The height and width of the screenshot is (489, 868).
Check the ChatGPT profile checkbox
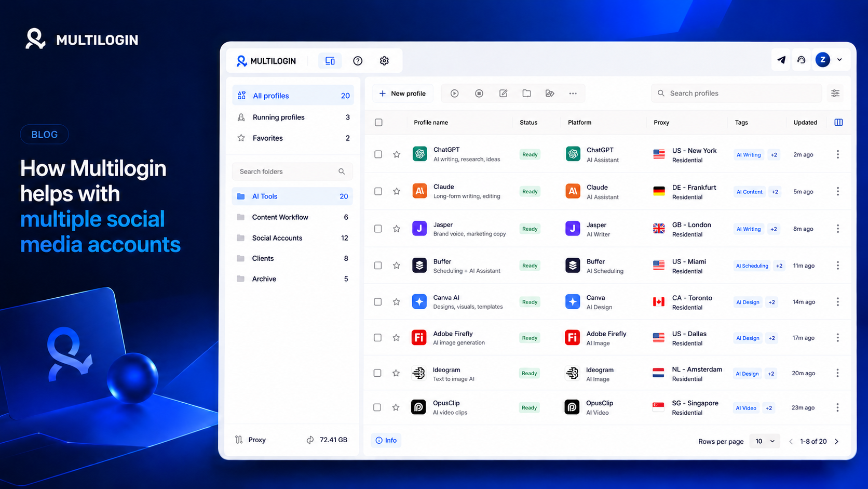[378, 154]
